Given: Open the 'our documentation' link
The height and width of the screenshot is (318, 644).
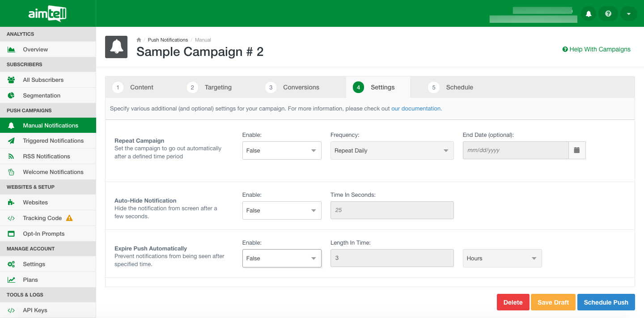Looking at the screenshot, I should click(416, 109).
